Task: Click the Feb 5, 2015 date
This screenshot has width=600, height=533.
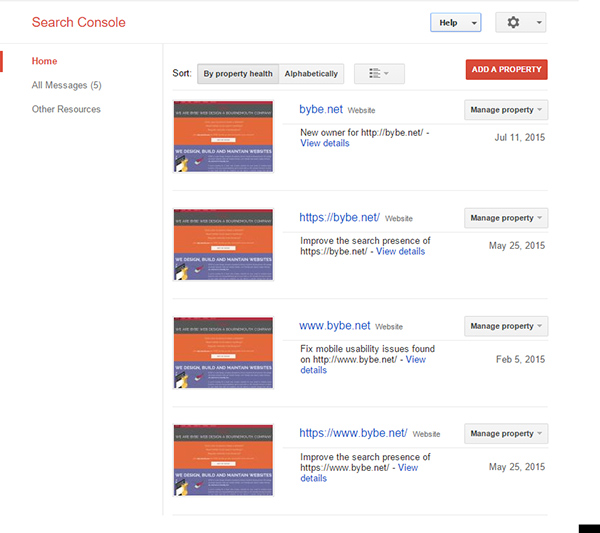Action: coord(520,359)
